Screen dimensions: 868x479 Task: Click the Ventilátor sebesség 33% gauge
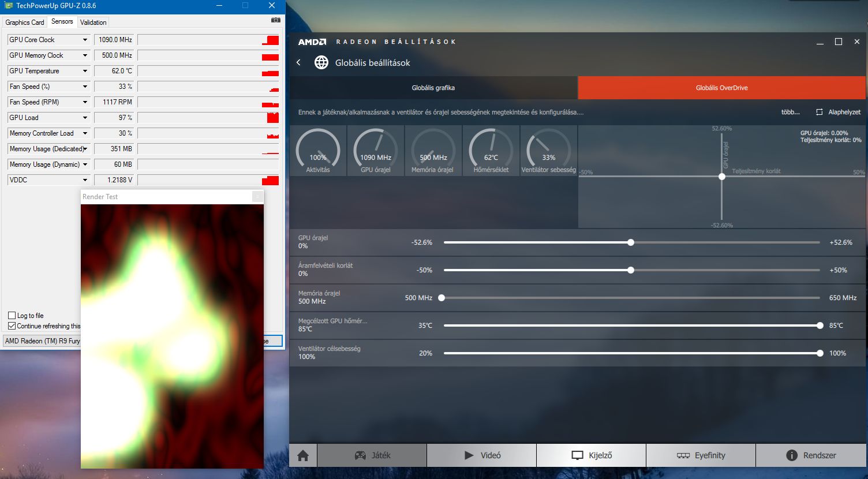(x=549, y=151)
